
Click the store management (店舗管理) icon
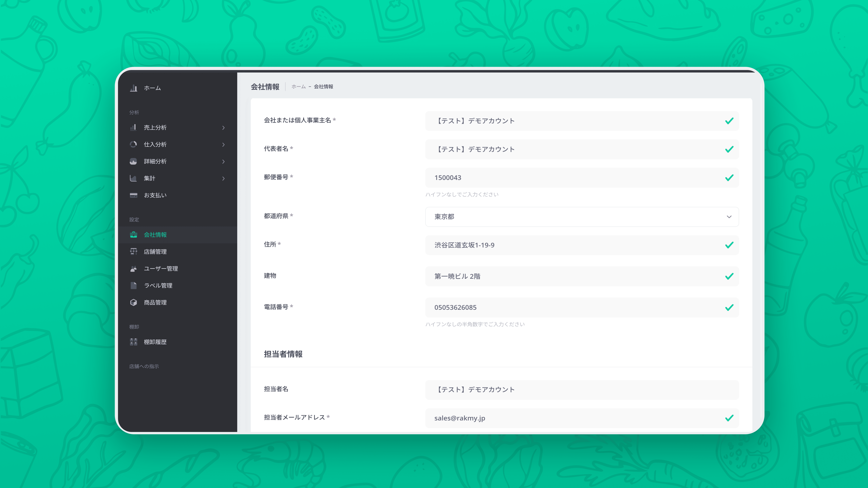point(133,252)
